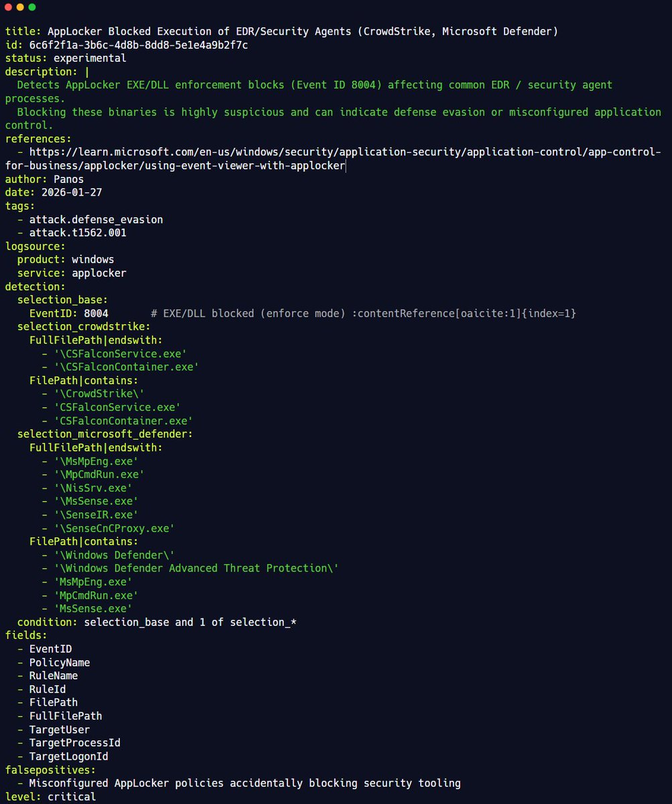This screenshot has width=672, height=804.
Task: Click the green maximize window dot
Action: coord(32,7)
